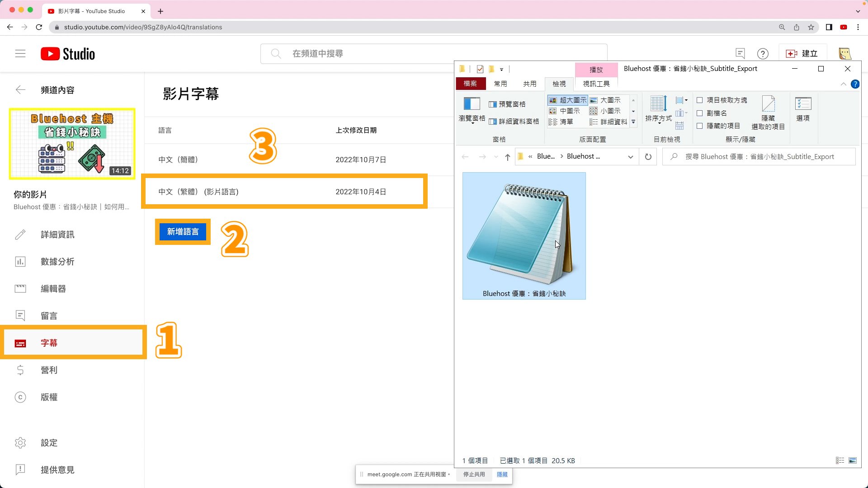Open the group by dropdown in Explorer ribbon
Screen dimensions: 868x488
(x=681, y=100)
